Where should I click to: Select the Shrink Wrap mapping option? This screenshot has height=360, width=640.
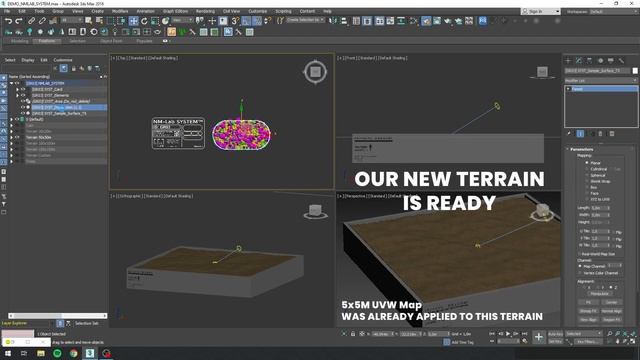pyautogui.click(x=587, y=181)
